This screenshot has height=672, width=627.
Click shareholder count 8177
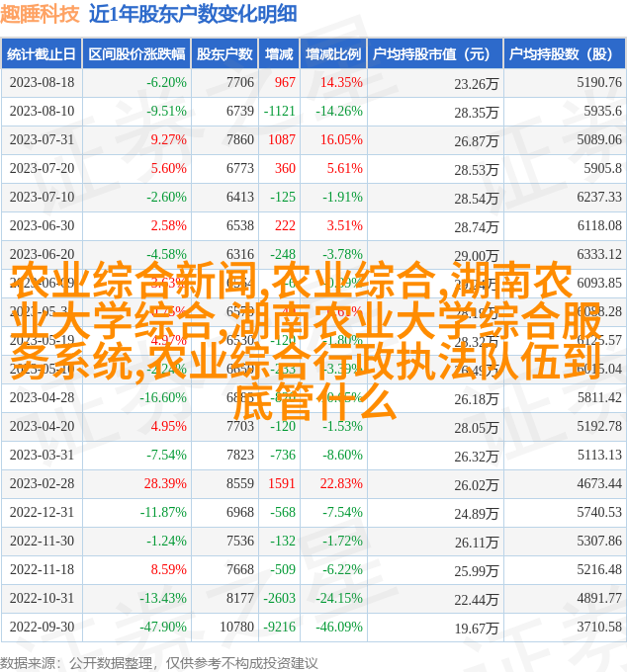click(240, 598)
